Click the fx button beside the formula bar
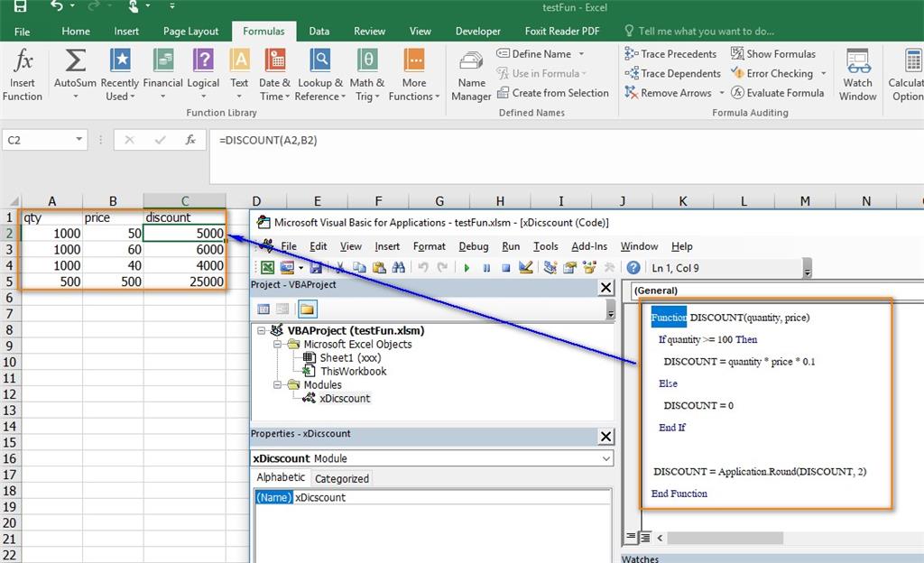This screenshot has height=563, width=924. point(190,140)
